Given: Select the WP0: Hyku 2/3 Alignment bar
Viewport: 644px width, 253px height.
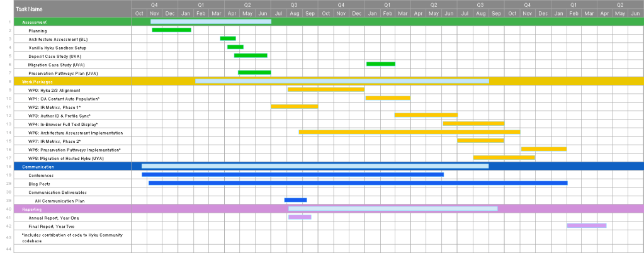Looking at the screenshot, I should click(325, 90).
